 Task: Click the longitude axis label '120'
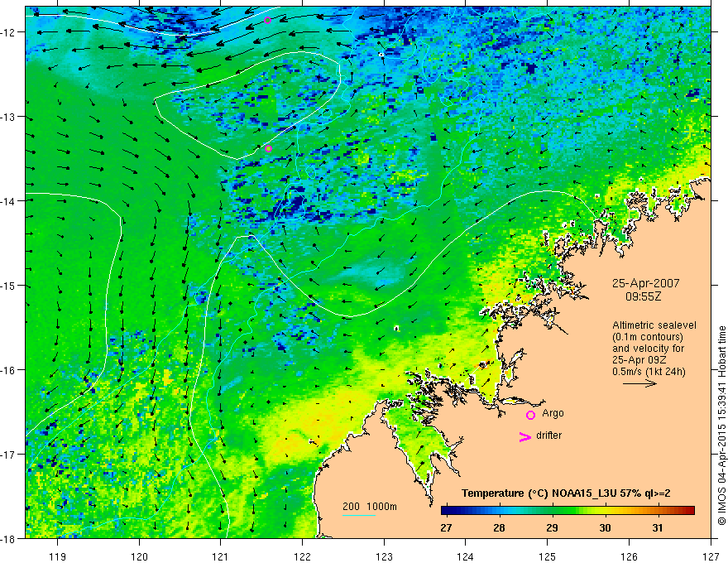(x=139, y=556)
